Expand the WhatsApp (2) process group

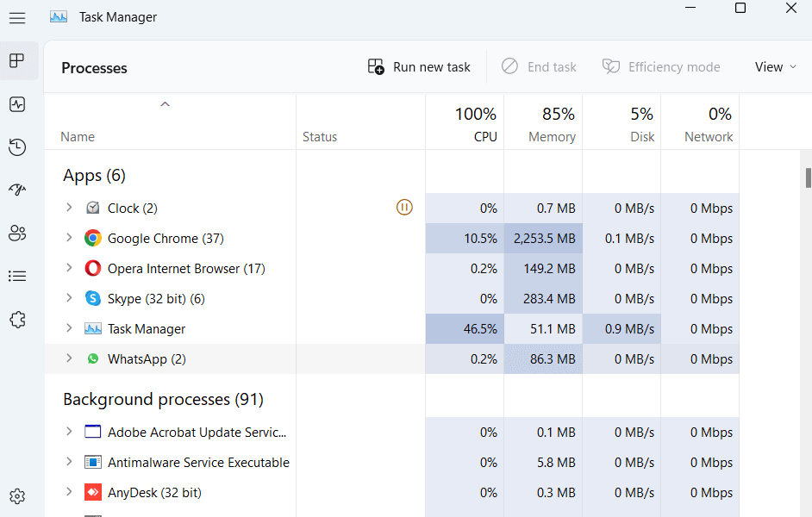click(69, 358)
